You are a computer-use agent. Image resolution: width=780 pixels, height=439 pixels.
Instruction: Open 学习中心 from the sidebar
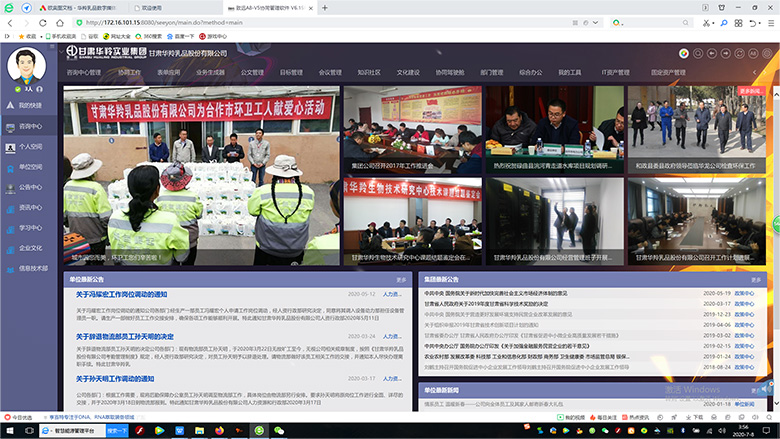pos(30,227)
